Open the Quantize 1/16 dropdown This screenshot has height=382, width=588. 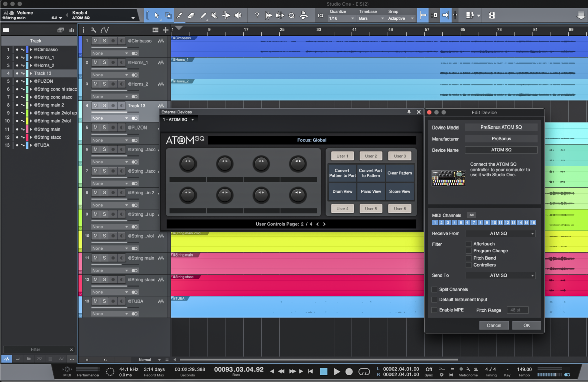click(x=342, y=19)
